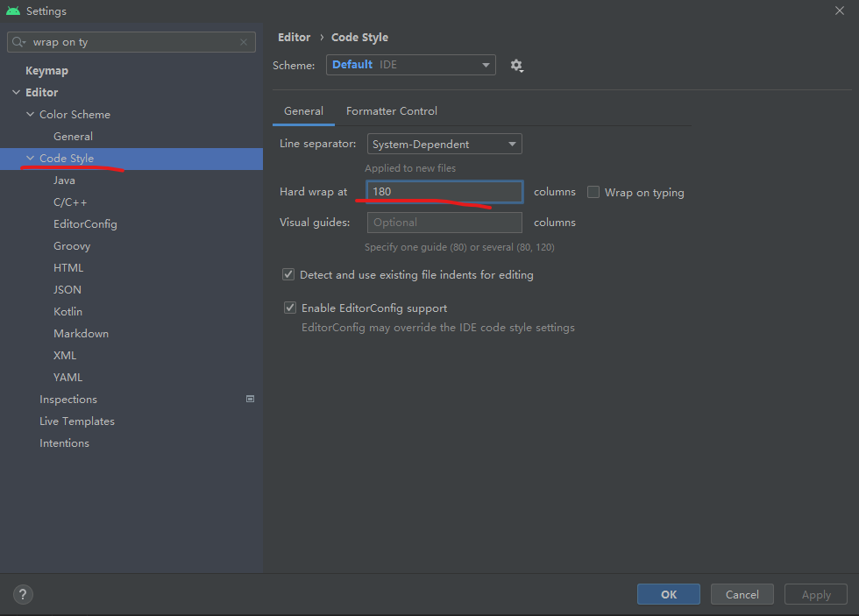Open YAML code style settings
The image size is (859, 616).
[68, 378]
